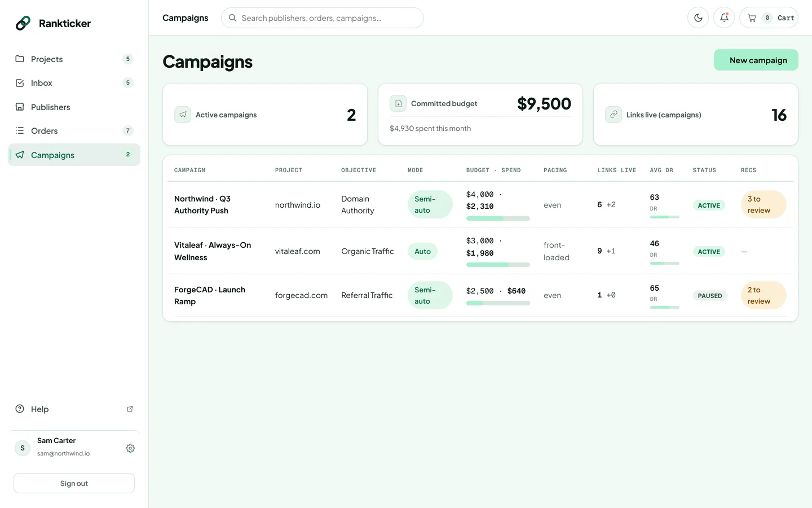Image resolution: width=812 pixels, height=508 pixels.
Task: Click the Links live card icon
Action: (614, 115)
